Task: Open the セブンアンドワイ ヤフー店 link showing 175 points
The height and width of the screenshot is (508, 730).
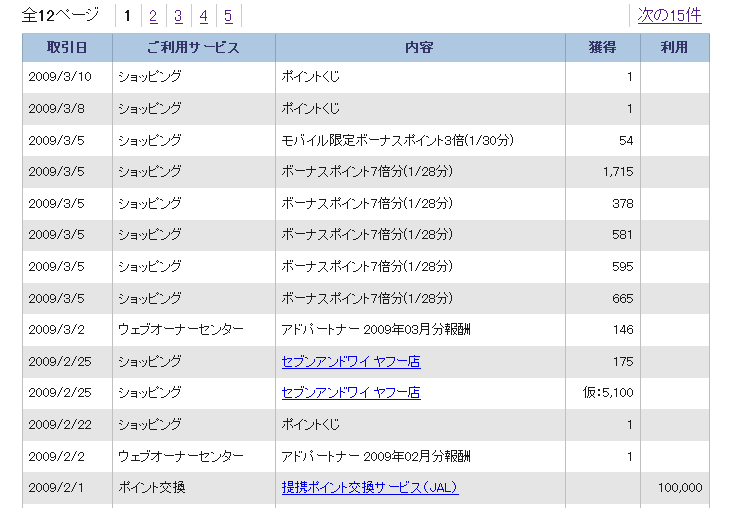Action: point(351,362)
